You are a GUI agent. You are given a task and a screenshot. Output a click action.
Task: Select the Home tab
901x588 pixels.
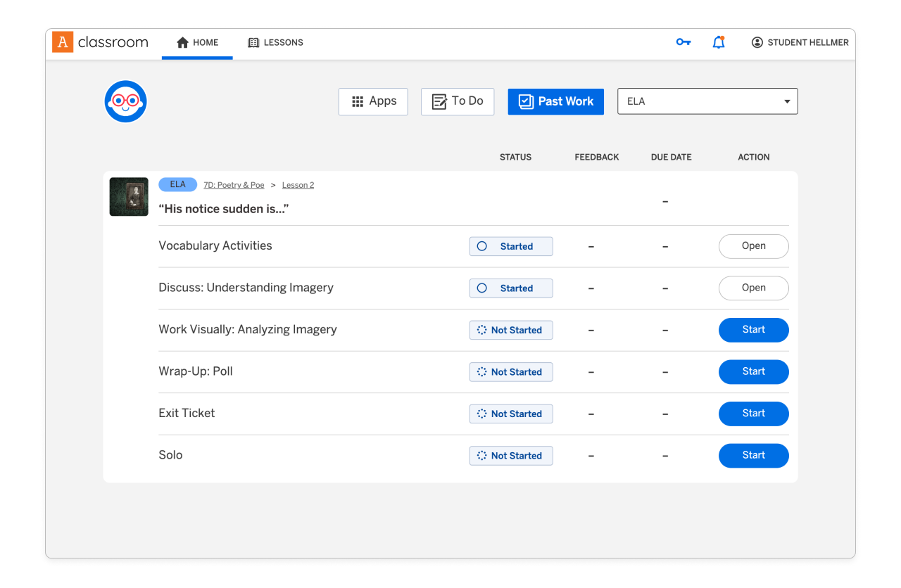click(x=197, y=42)
